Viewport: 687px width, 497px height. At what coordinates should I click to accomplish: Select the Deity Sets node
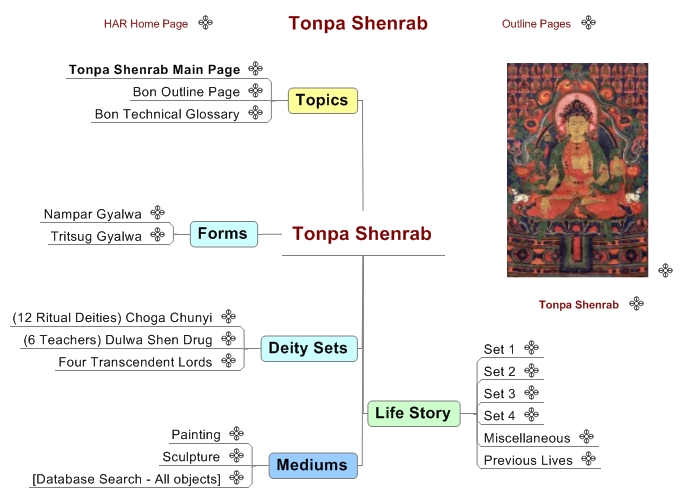coord(309,348)
